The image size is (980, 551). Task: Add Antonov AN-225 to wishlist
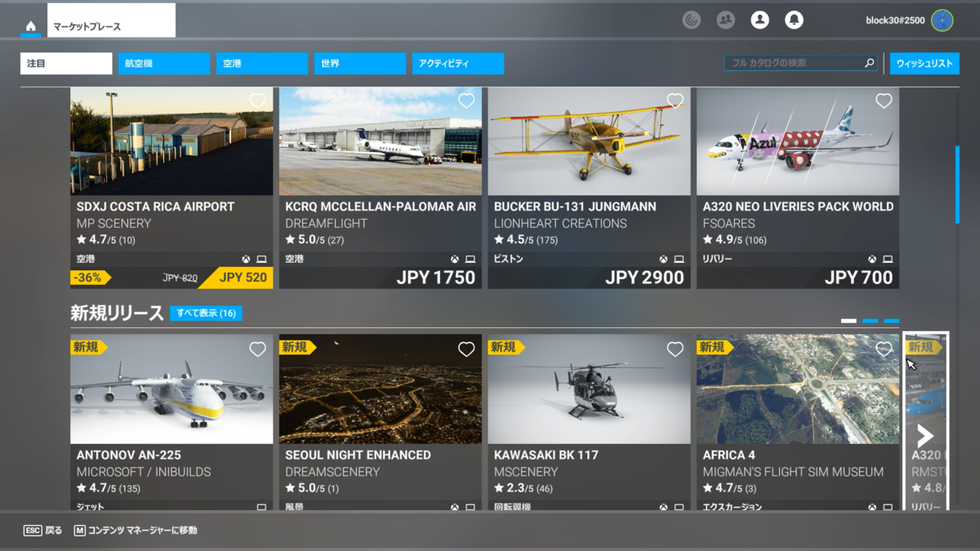point(258,349)
